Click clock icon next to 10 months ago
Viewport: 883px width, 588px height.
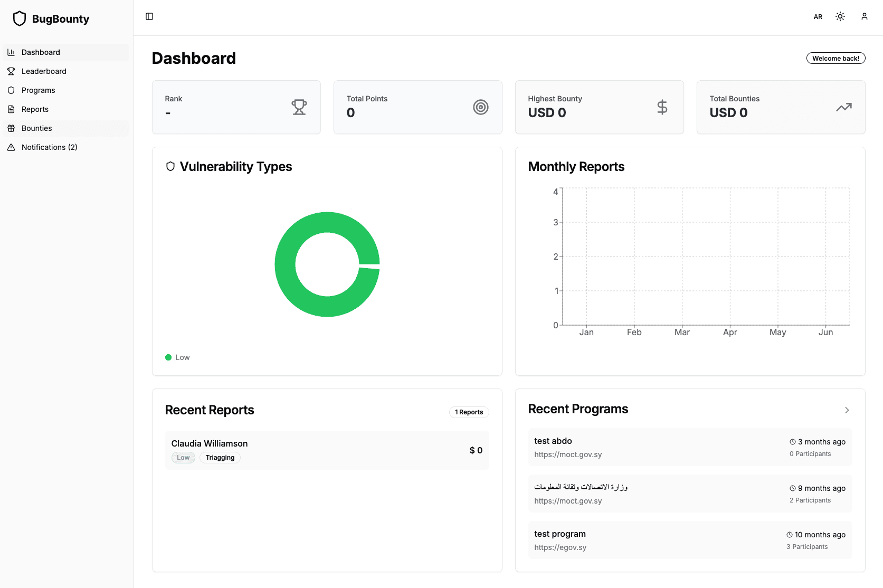pyautogui.click(x=789, y=535)
